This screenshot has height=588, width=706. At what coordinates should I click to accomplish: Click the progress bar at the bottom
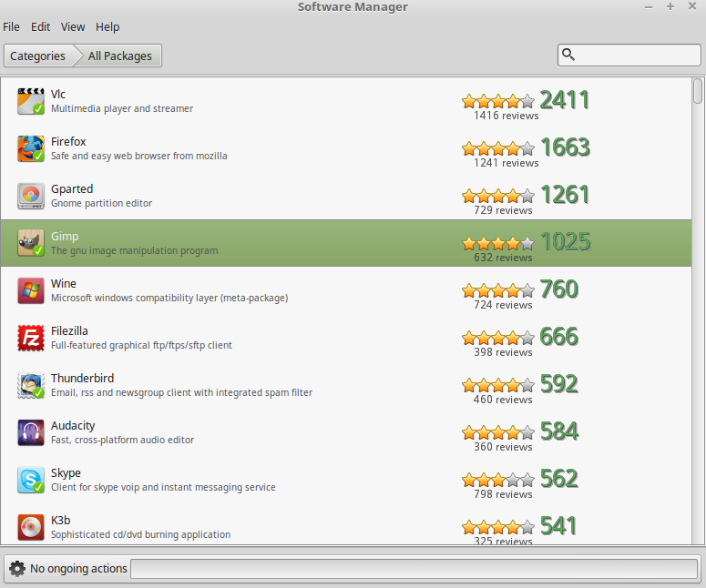pos(414,569)
